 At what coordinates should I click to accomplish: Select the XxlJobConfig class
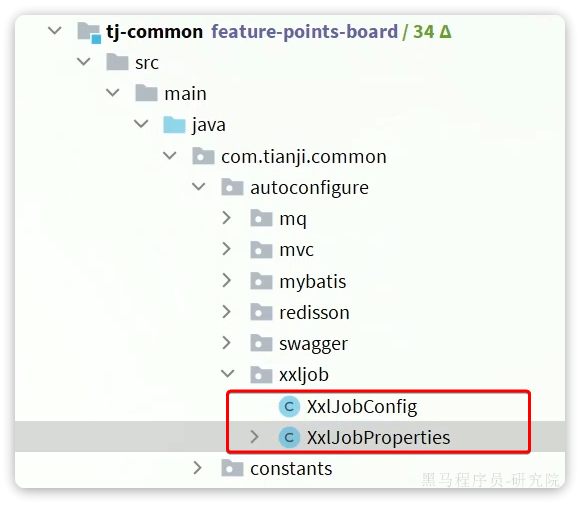tap(362, 407)
